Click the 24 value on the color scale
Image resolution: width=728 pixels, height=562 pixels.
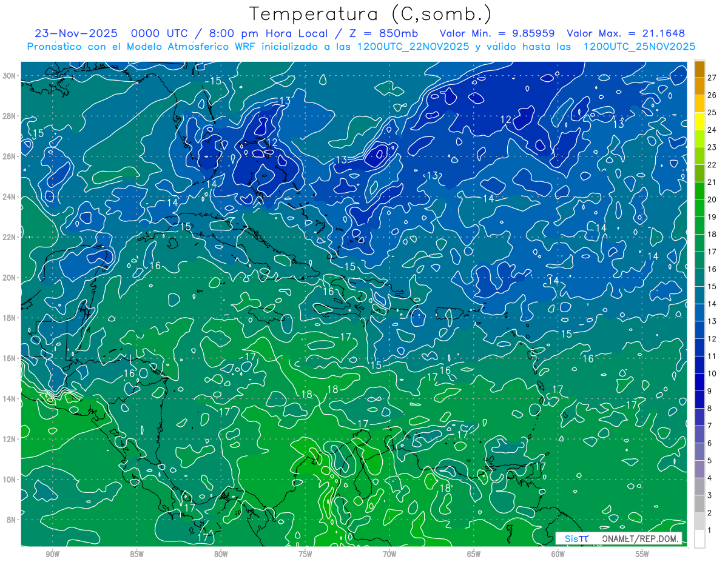[x=712, y=130]
